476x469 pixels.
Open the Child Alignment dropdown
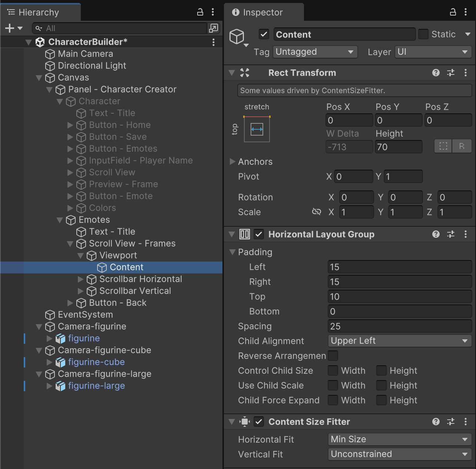tap(399, 341)
